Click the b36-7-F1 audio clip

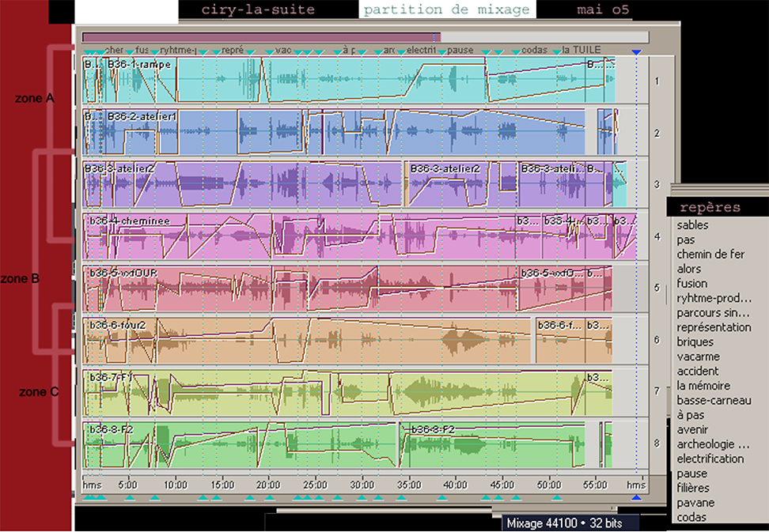pyautogui.click(x=110, y=377)
